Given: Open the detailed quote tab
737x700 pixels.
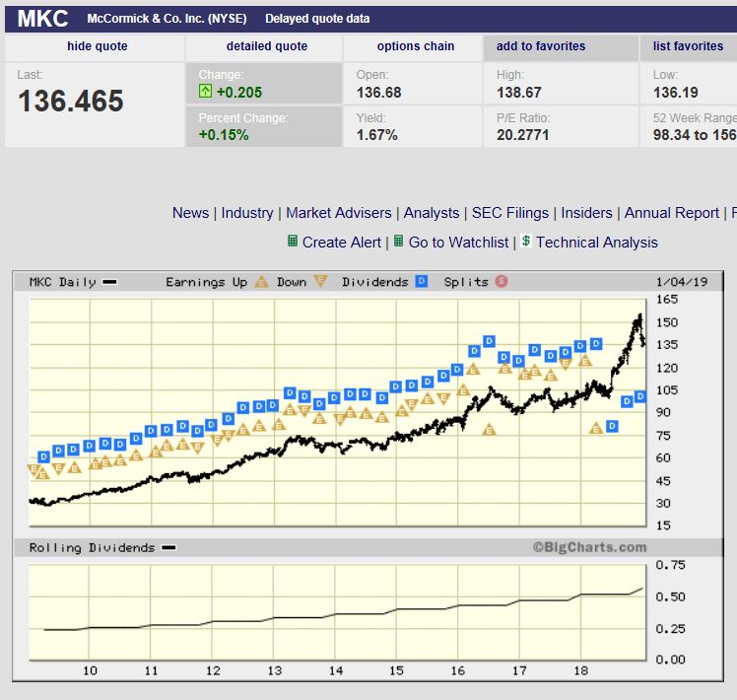Looking at the screenshot, I should tap(266, 46).
